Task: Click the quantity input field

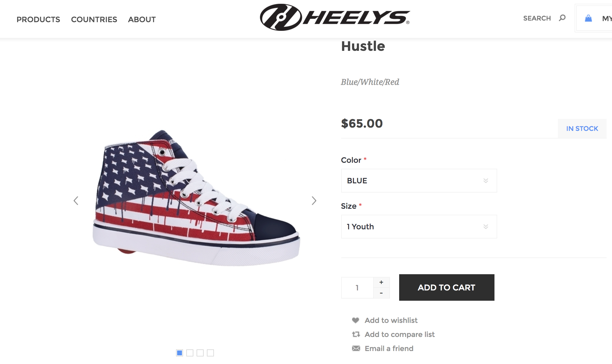Action: (357, 288)
